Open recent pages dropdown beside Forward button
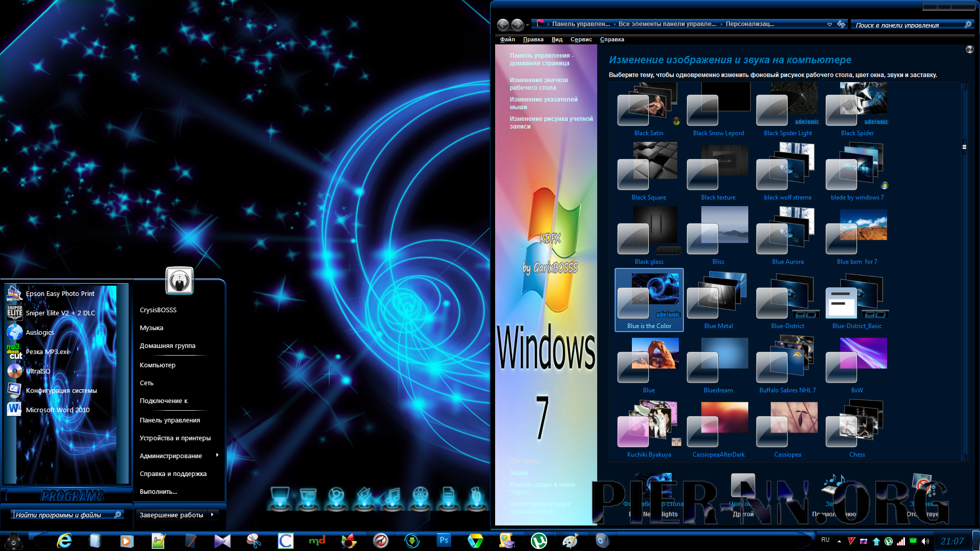This screenshot has width=980, height=551. click(527, 24)
